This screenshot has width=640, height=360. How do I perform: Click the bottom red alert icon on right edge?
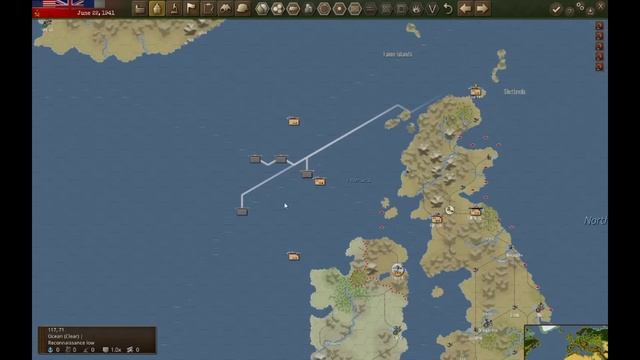[x=599, y=67]
